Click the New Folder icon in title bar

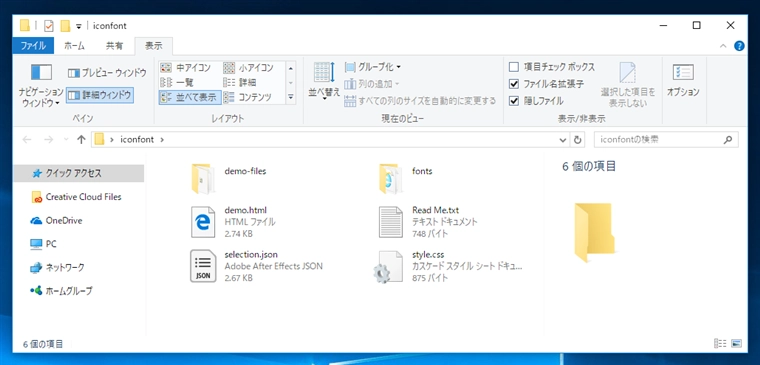coord(65,26)
